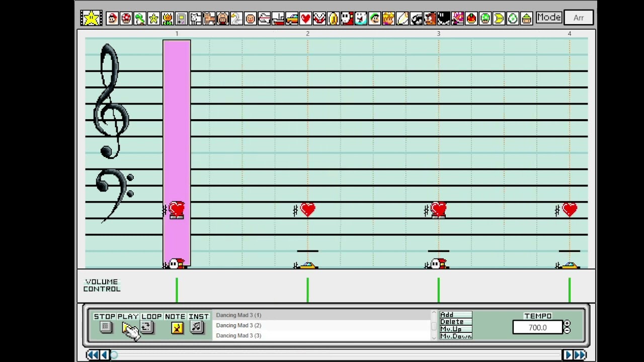The height and width of the screenshot is (362, 644).
Task: Click the Mv.Up button
Action: [x=456, y=329]
